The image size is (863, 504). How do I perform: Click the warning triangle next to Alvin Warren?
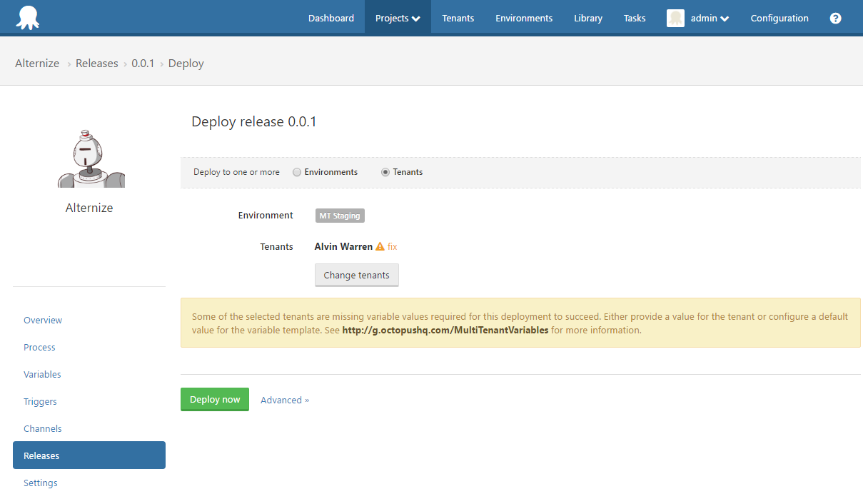tap(378, 246)
